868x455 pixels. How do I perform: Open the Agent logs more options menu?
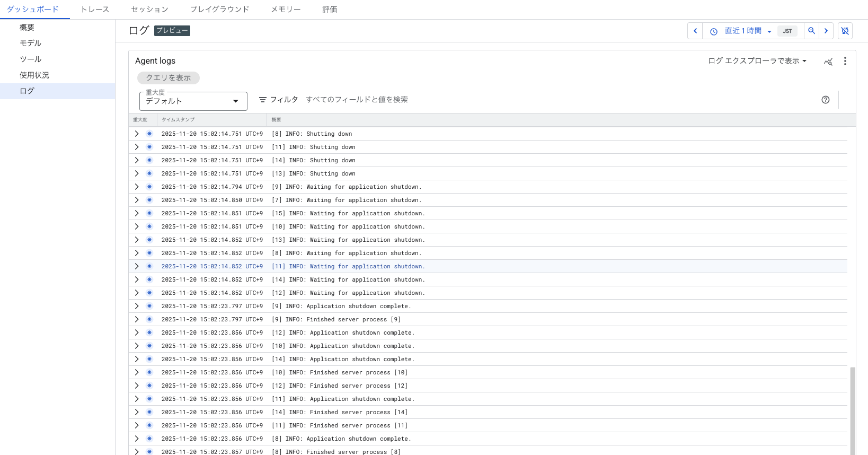[845, 61]
